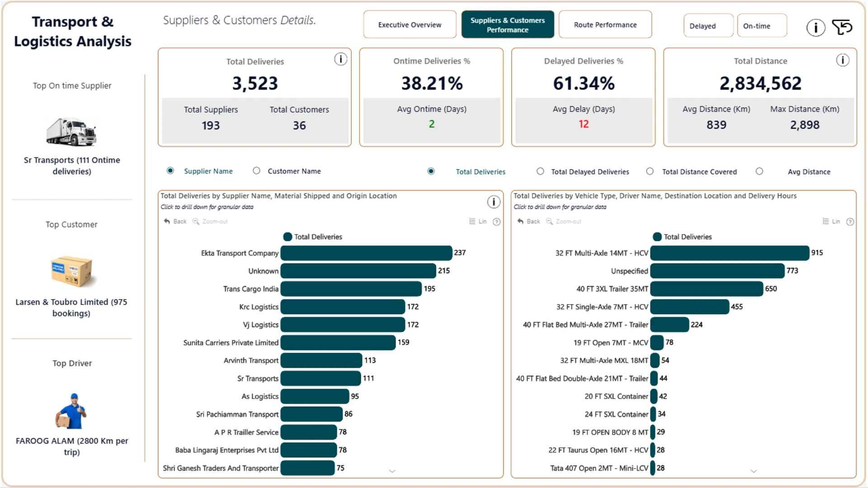Screen dimensions: 868x488
Task: Toggle Lin scale on vehicle type chart
Action: [x=831, y=221]
